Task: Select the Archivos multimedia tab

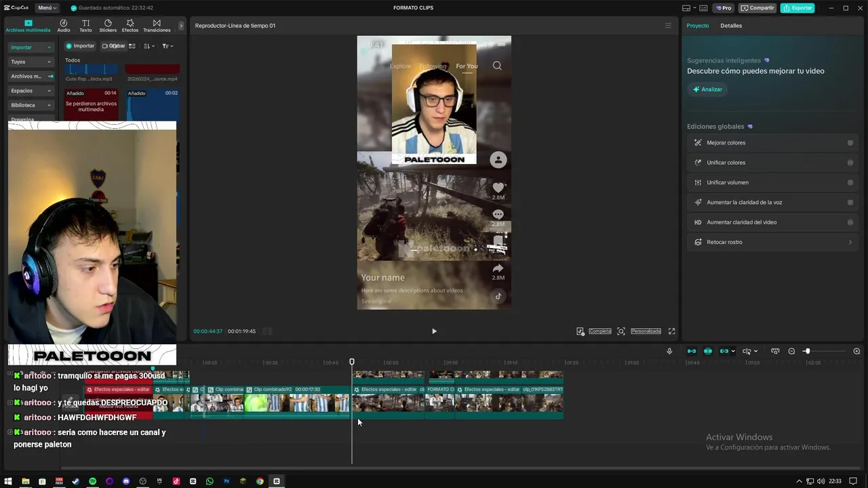Action: [x=28, y=26]
